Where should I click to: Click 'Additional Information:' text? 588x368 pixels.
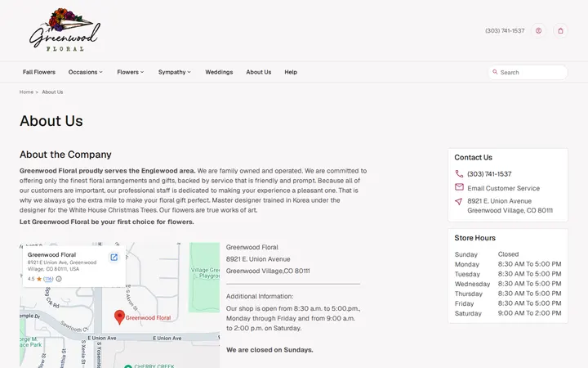click(260, 296)
